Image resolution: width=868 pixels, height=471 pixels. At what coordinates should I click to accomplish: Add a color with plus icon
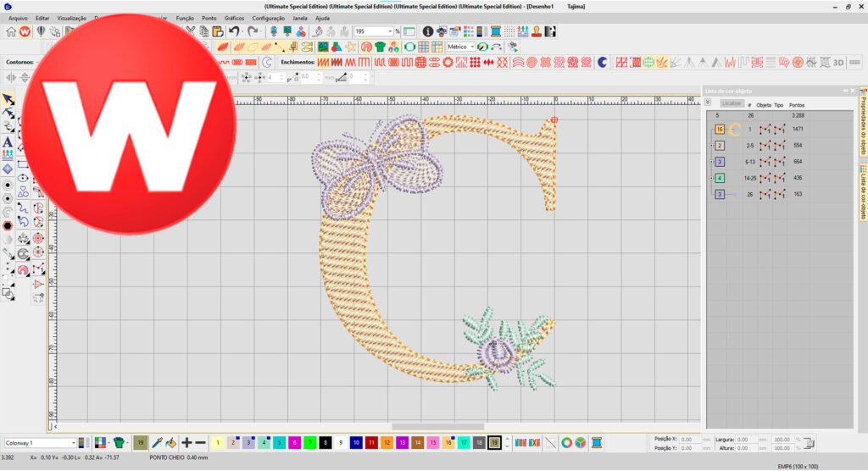point(186,443)
